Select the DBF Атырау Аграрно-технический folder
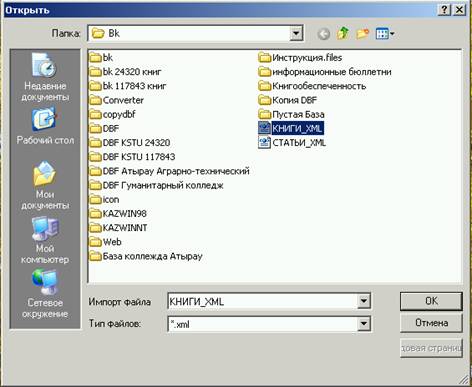This screenshot has height=387, width=472. coord(169,171)
